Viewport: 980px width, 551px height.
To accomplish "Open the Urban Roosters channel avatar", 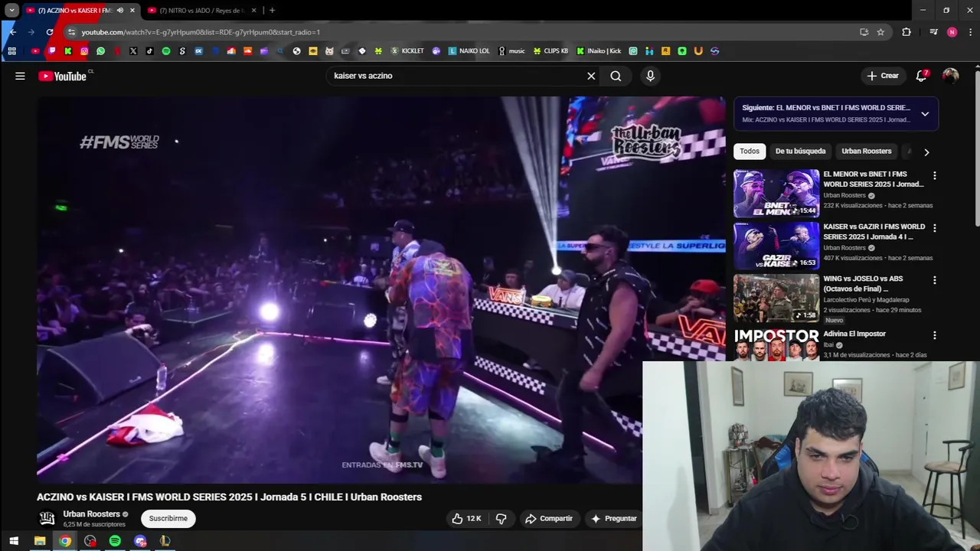I will pyautogui.click(x=47, y=518).
